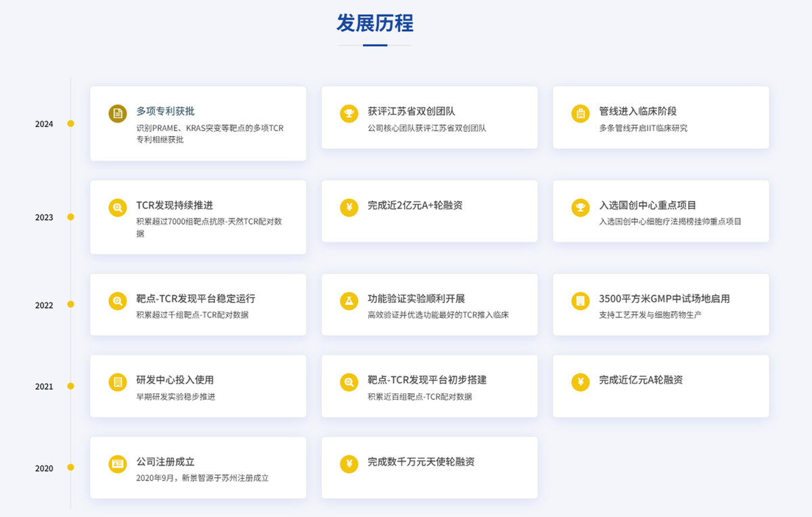
Task: Click the magnifier icon beside 靶点-TCR发现平台初步搭建
Action: pos(349,382)
